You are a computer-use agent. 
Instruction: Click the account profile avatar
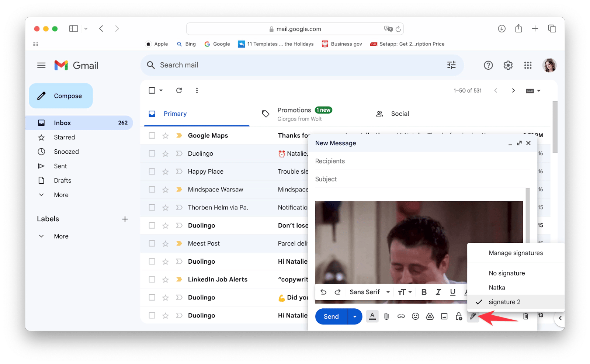pos(549,65)
